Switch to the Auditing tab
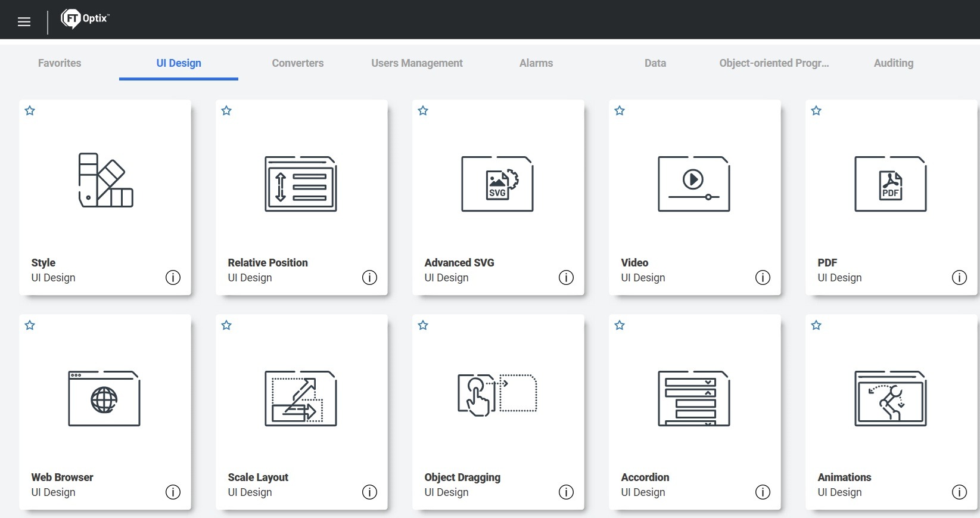 (x=894, y=63)
